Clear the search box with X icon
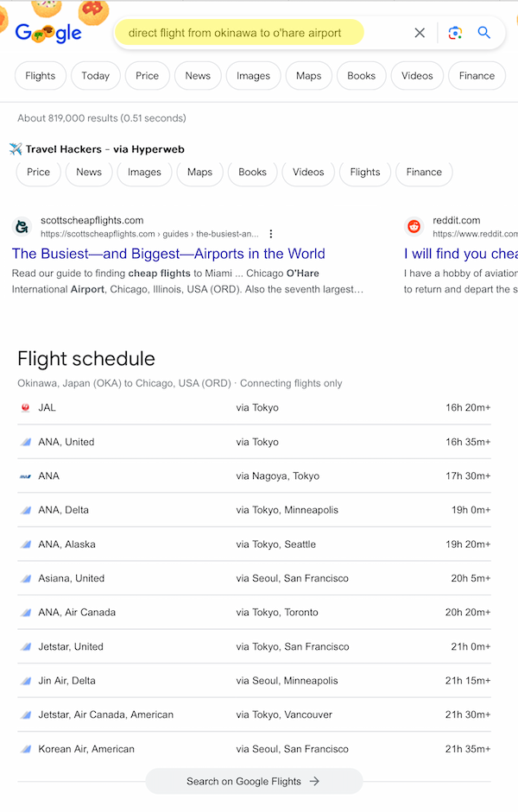The width and height of the screenshot is (518, 812). 420,33
